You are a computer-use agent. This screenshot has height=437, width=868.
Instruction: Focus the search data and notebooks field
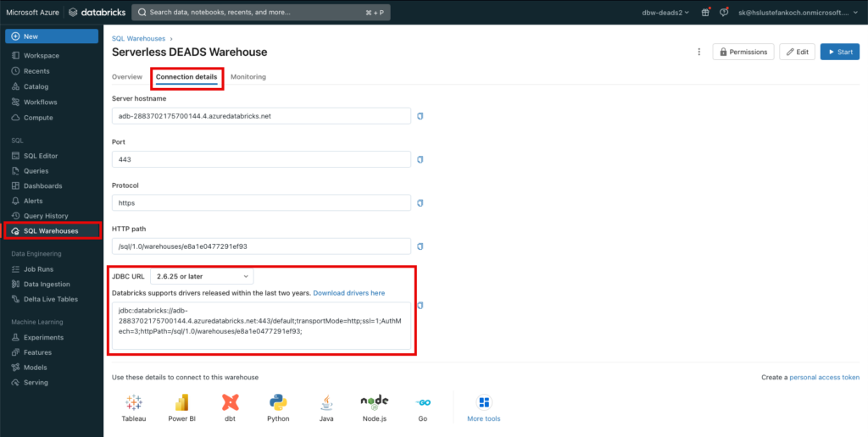(254, 13)
